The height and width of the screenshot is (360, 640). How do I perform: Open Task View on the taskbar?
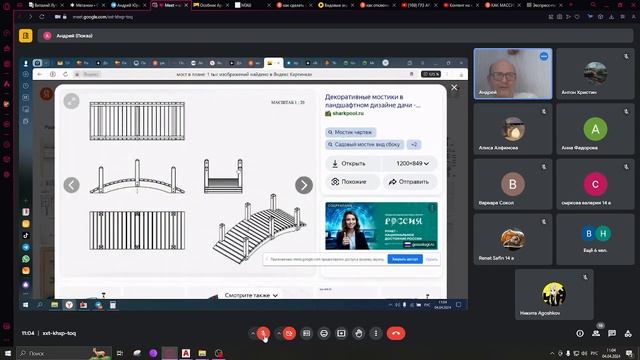[x=120, y=353]
